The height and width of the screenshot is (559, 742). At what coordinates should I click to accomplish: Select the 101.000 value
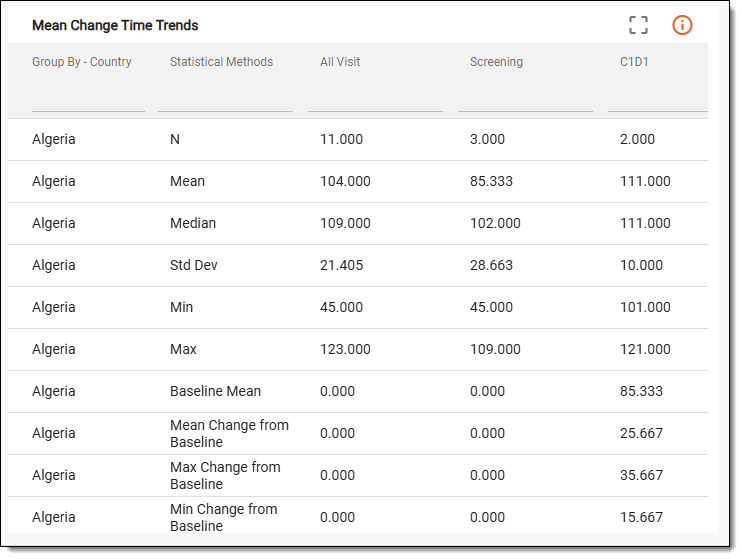click(x=645, y=307)
